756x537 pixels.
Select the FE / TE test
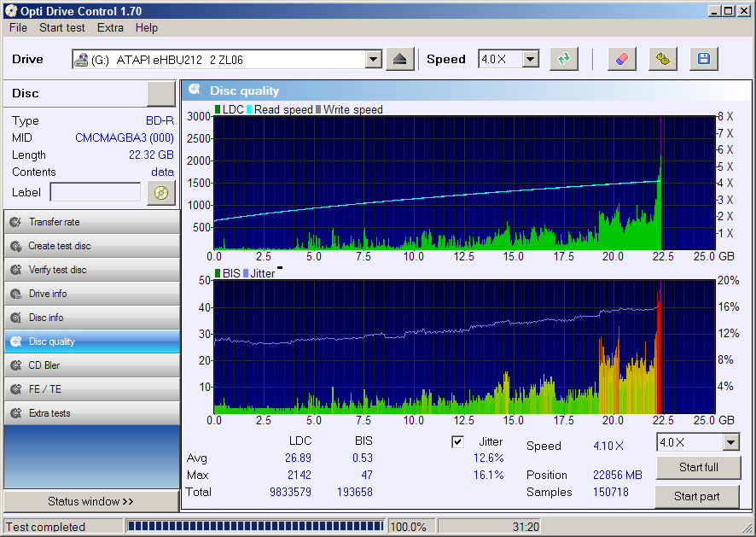[x=91, y=389]
